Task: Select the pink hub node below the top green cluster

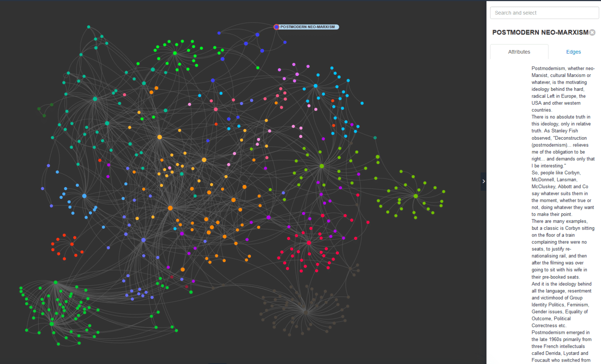Action: coord(216,109)
